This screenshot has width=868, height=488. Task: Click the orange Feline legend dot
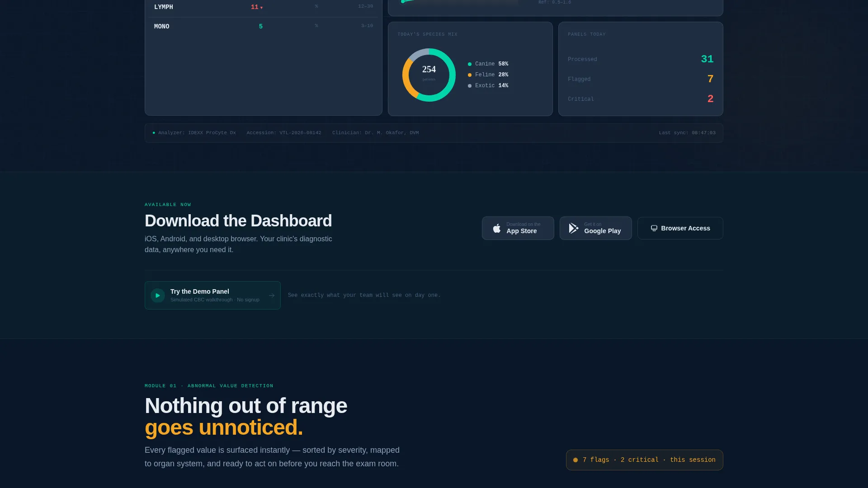(470, 75)
